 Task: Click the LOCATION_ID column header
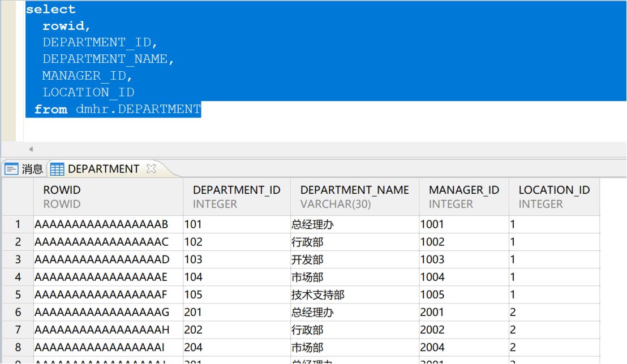pos(554,197)
